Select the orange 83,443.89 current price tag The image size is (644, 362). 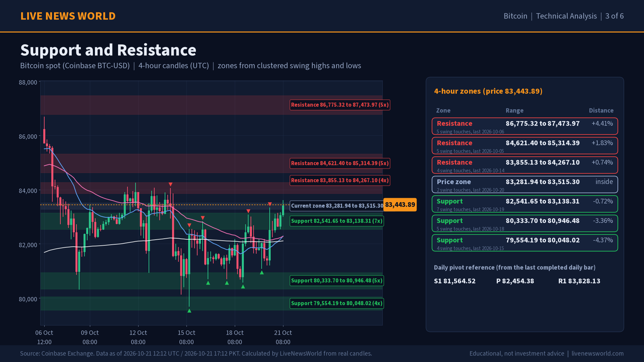pos(400,205)
